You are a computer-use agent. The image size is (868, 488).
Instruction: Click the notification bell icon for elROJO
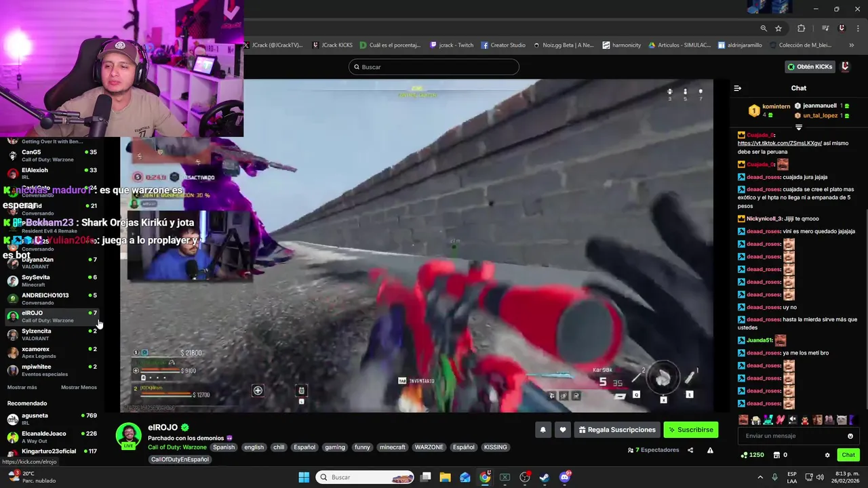click(542, 430)
